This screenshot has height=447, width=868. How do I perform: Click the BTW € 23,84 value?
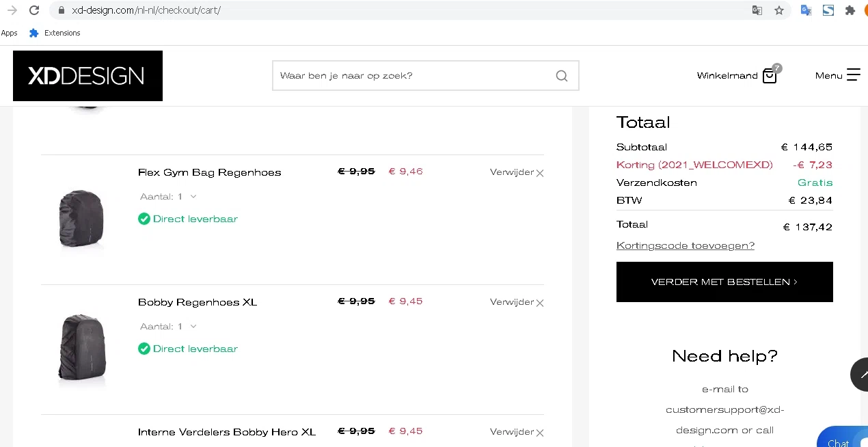tap(811, 200)
